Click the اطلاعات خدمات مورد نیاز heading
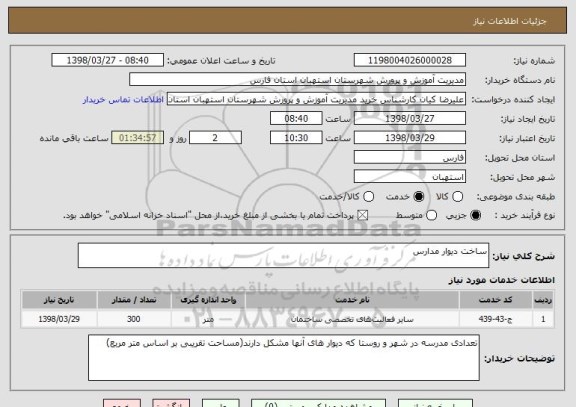 [501, 280]
